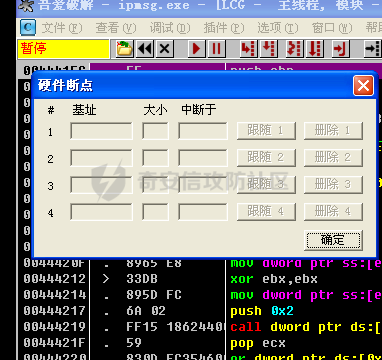Click the hex bytes '33DB'
382x360 pixels.
coord(142,279)
